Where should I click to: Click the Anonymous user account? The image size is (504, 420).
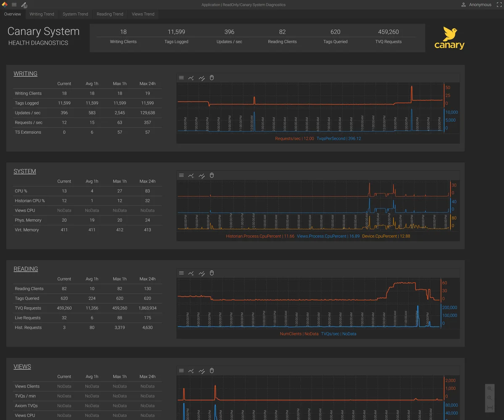[476, 5]
